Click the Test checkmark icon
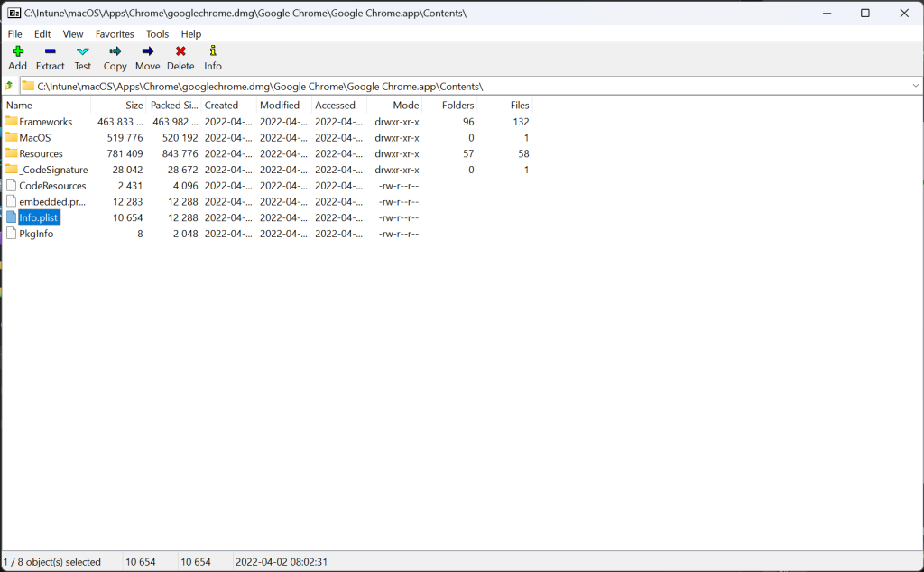Image resolution: width=924 pixels, height=572 pixels. point(82,51)
